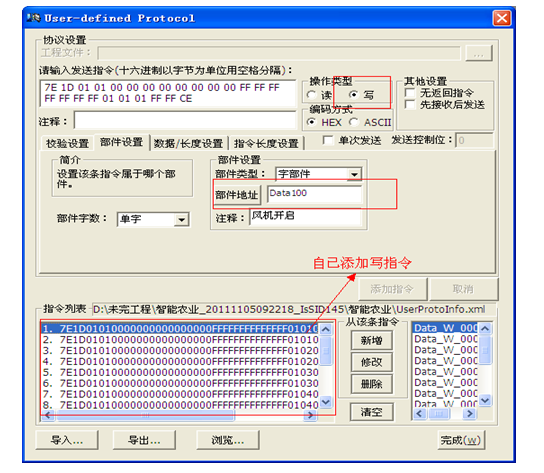Click the title bar application icon

pyautogui.click(x=33, y=18)
